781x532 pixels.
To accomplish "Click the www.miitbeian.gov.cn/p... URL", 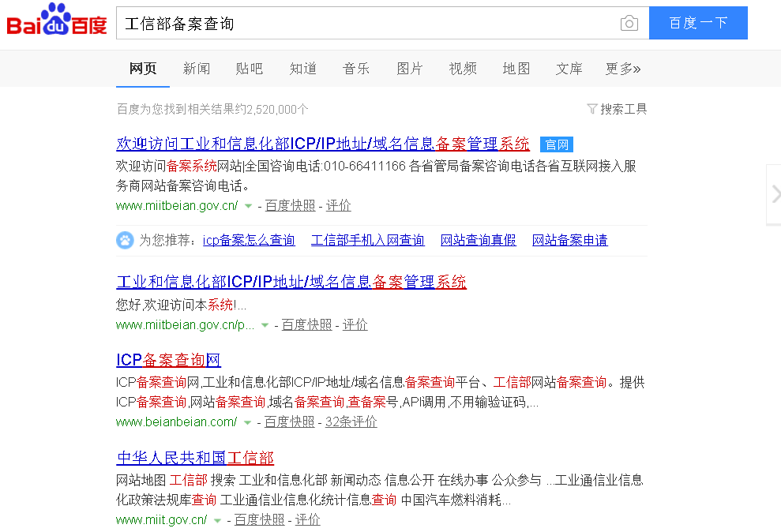I will 186,325.
